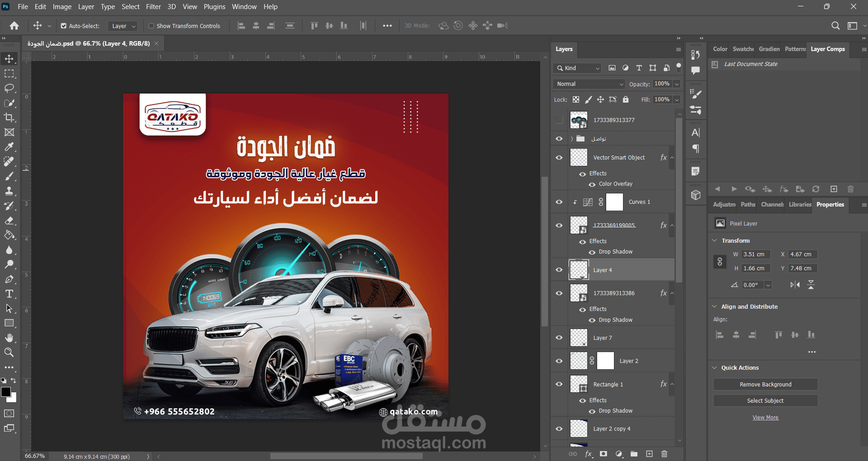Image resolution: width=868 pixels, height=461 pixels.
Task: Select the Rectangular Marquee tool
Action: (x=9, y=74)
